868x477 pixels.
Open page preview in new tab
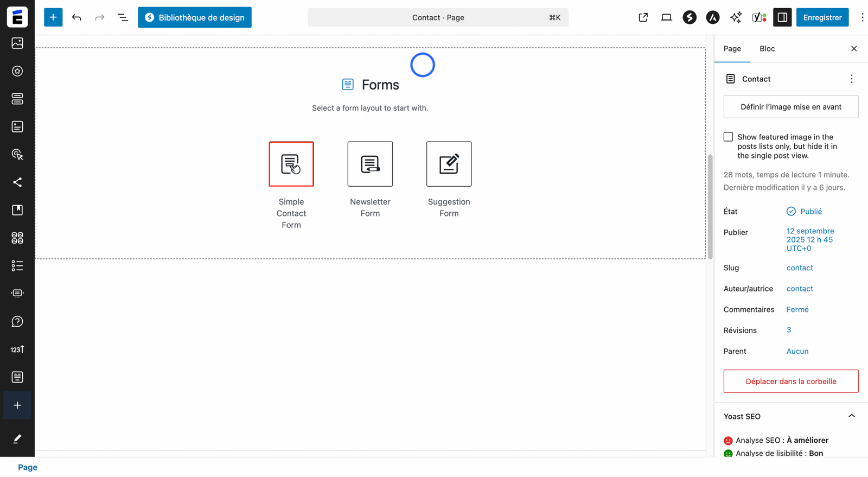point(643,17)
